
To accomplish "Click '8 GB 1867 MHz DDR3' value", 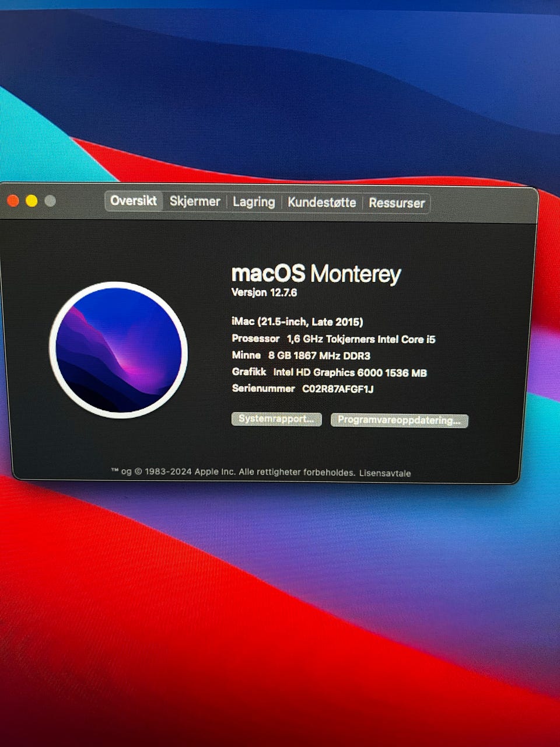I will point(319,355).
